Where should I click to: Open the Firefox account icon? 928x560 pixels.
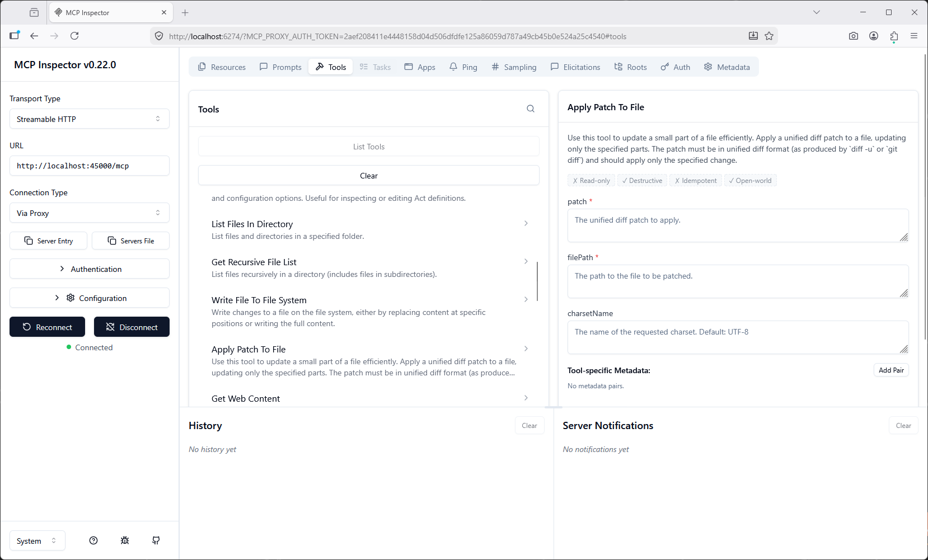(x=874, y=36)
